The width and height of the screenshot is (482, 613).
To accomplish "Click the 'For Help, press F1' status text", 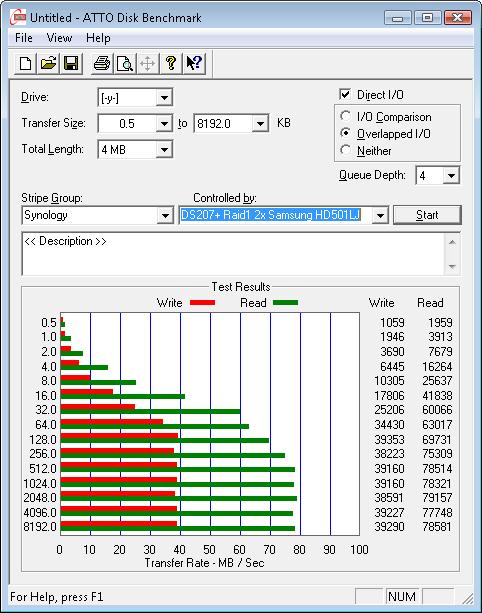I will coord(57,597).
